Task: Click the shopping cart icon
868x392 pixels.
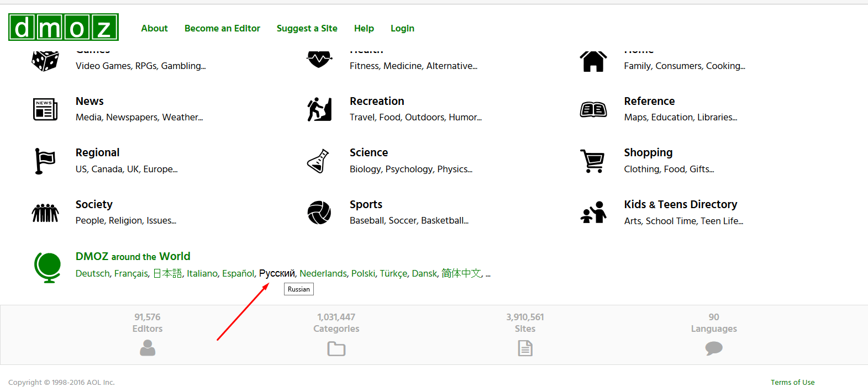Action: pos(592,161)
